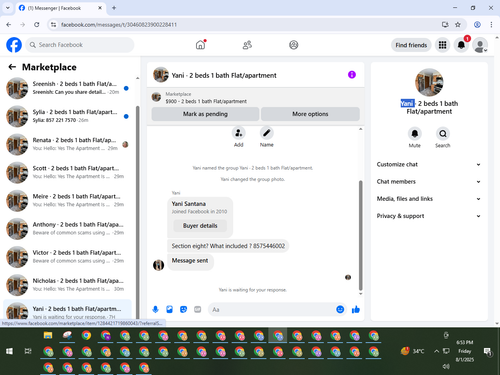The image size is (500, 375).
Task: Click the Facebook logo icon
Action: pyautogui.click(x=14, y=45)
